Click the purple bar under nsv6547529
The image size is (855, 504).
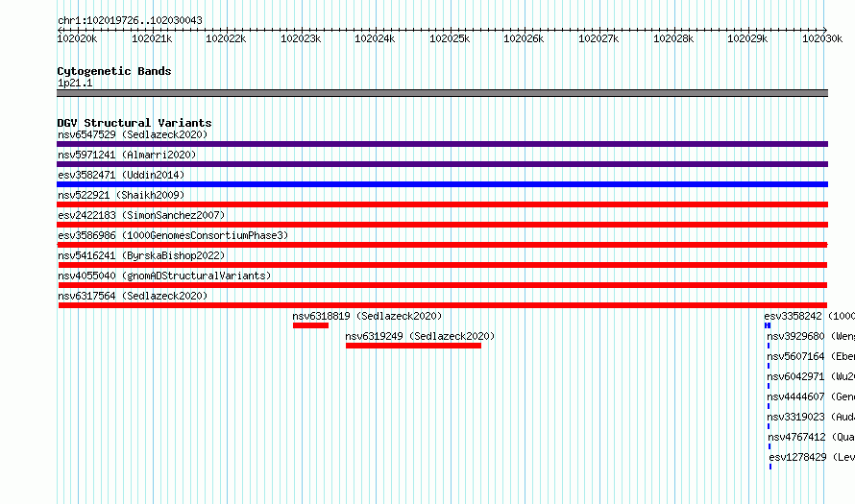[x=442, y=144]
